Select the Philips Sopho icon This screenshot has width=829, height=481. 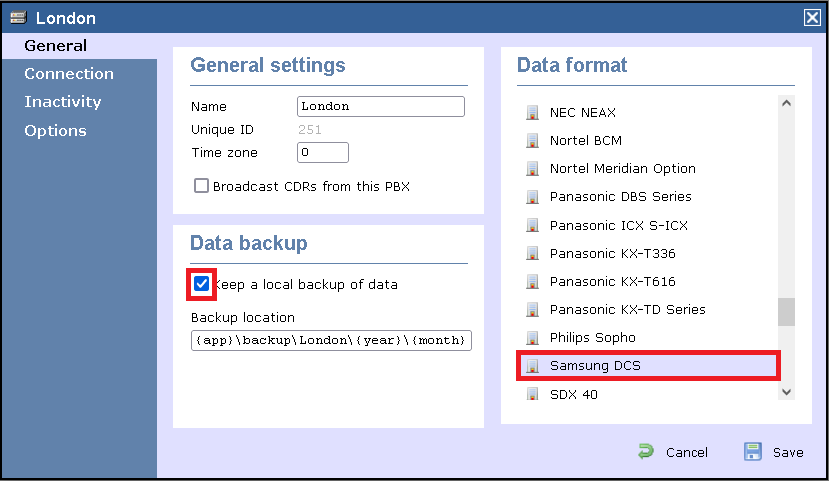pos(532,338)
